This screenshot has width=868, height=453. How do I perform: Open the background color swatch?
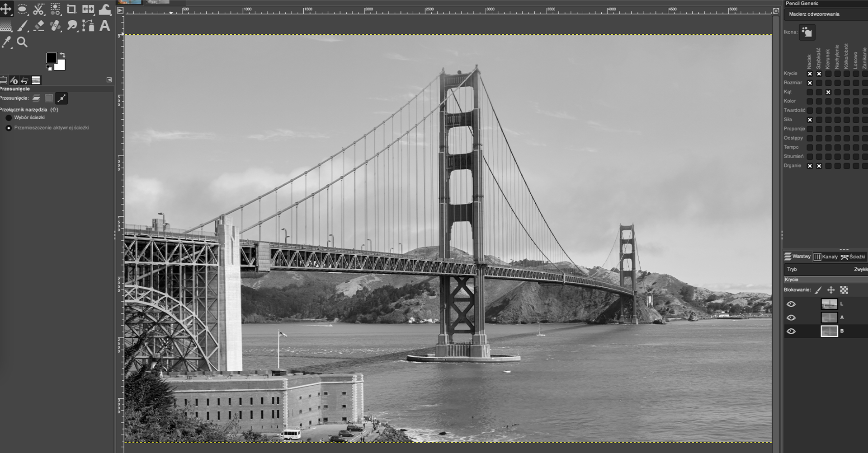[x=61, y=66]
